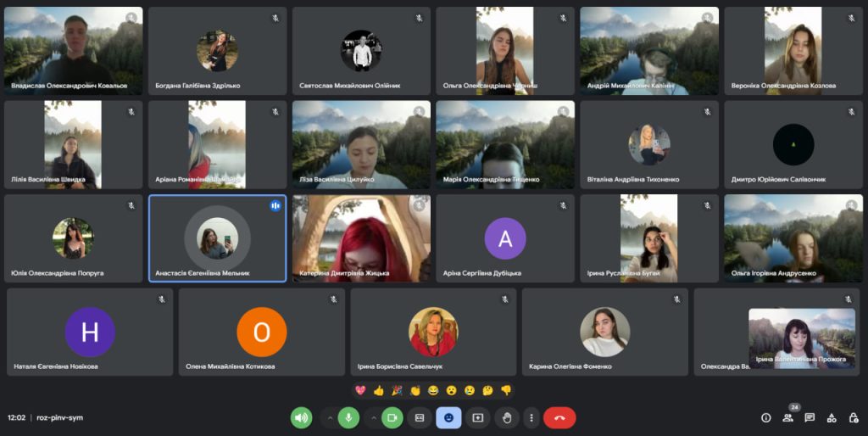Click the present screen icon
Viewport: 868px width, 436px height.
[478, 417]
